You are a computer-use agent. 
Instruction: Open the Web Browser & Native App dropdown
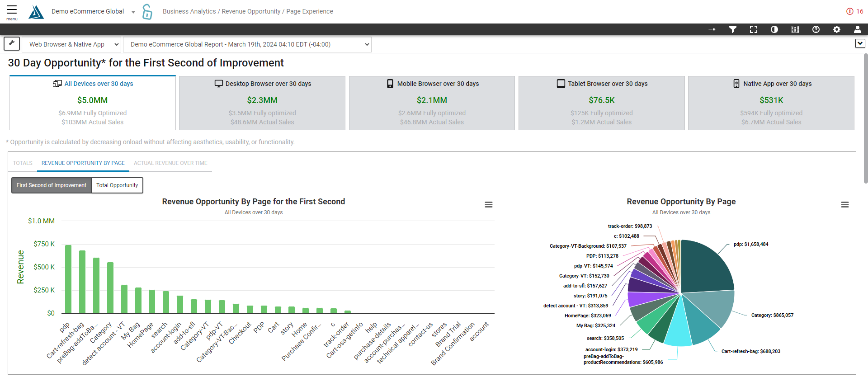point(71,44)
